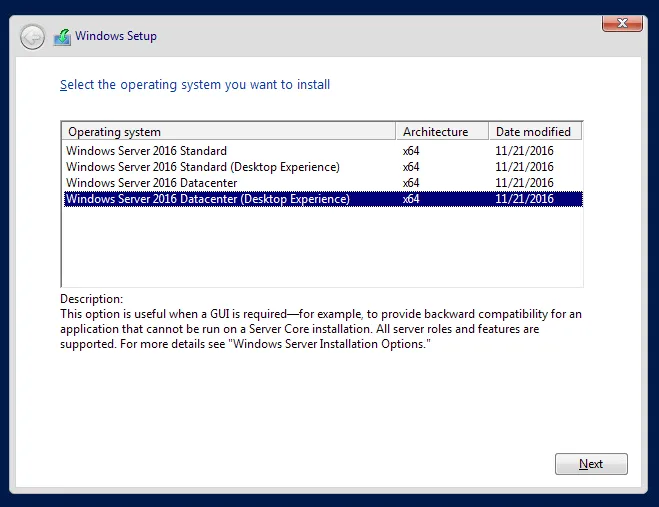
Task: Click the description paragraph about GUI option
Action: 320,329
